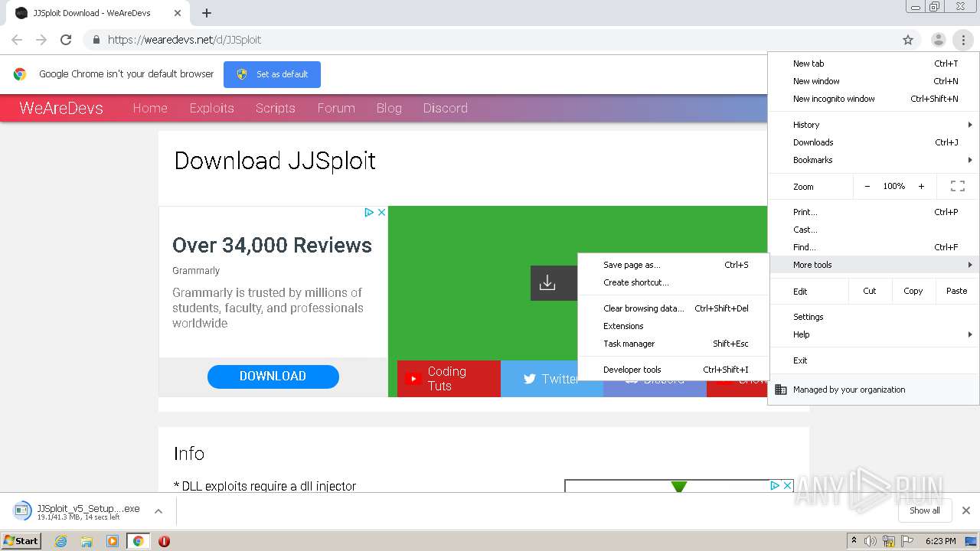Viewport: 980px width, 551px height.
Task: Expand the More tools submenu
Action: (874, 265)
